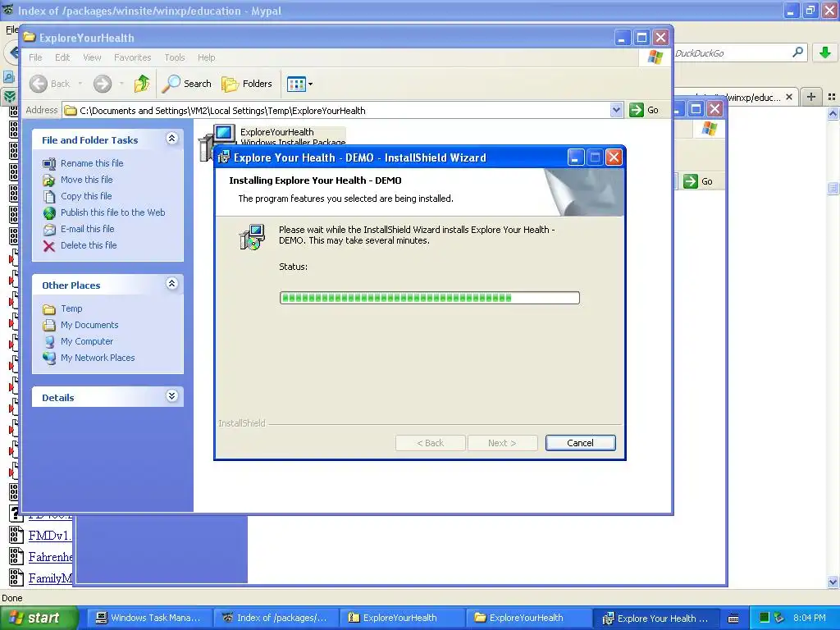840x630 pixels.
Task: Open the list all tabs button in Mypal
Action: point(832,97)
